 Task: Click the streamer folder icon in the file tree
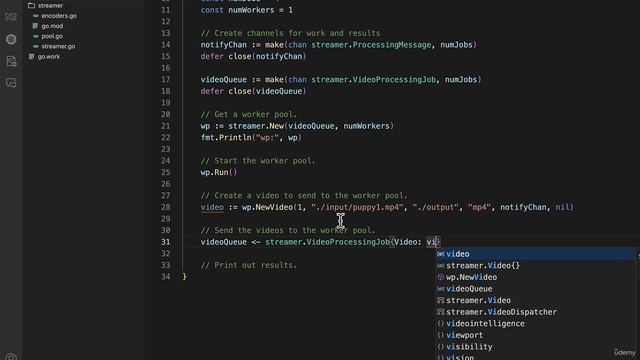click(31, 6)
